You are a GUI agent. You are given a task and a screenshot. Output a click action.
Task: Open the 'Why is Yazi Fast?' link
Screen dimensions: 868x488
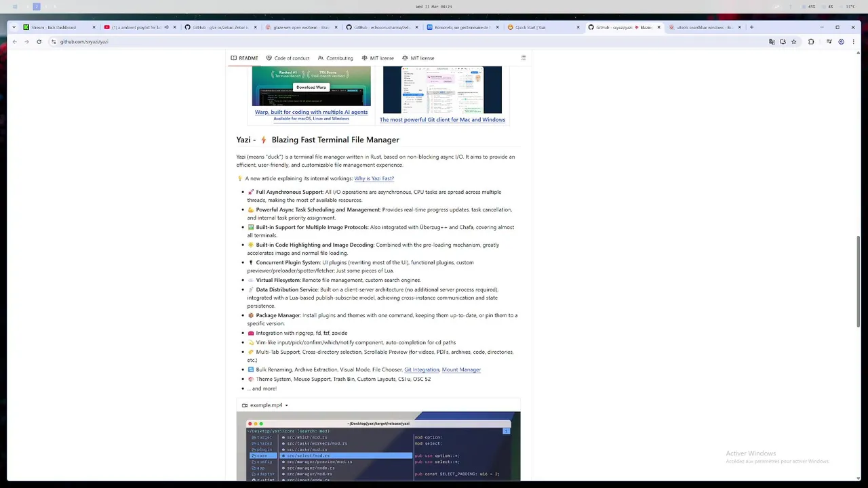[374, 179]
